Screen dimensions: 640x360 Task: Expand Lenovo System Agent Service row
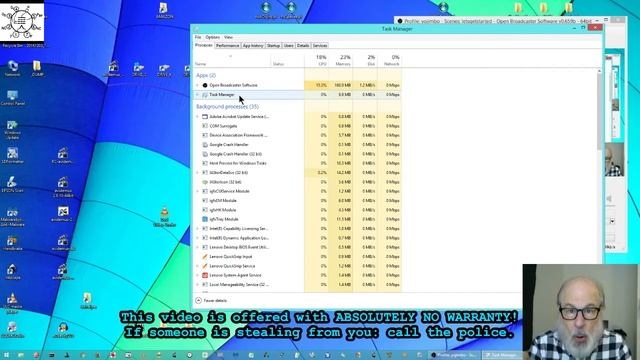[198, 276]
